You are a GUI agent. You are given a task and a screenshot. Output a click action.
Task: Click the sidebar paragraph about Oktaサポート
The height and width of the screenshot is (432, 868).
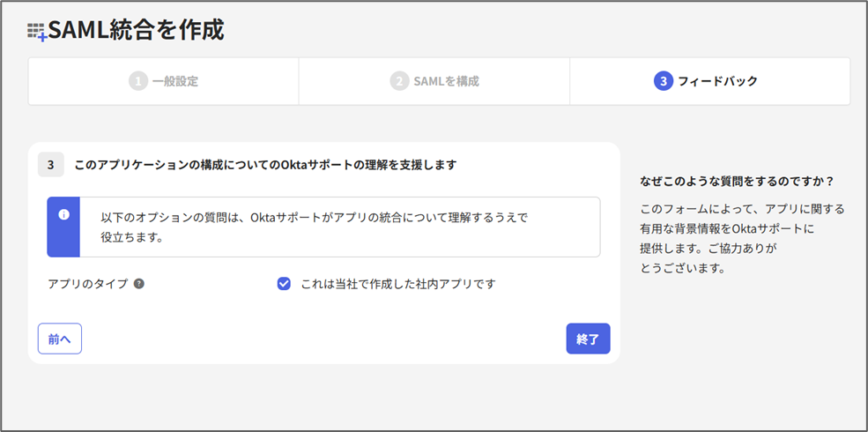click(x=742, y=239)
